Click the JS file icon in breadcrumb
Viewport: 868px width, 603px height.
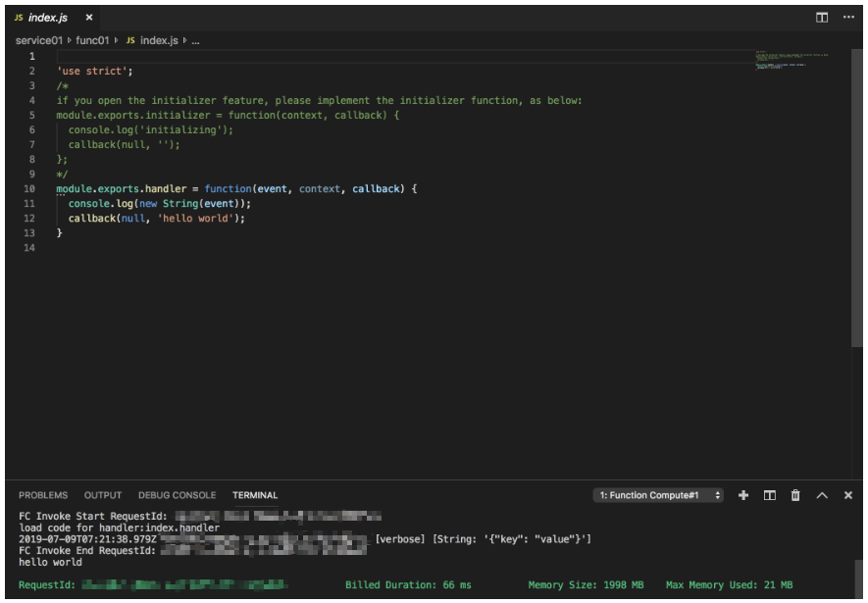(130, 40)
